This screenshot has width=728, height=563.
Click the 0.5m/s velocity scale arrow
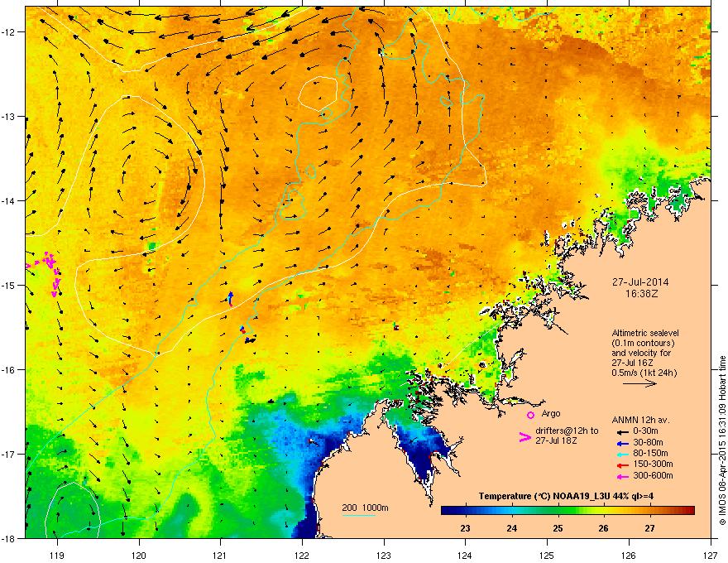click(639, 383)
